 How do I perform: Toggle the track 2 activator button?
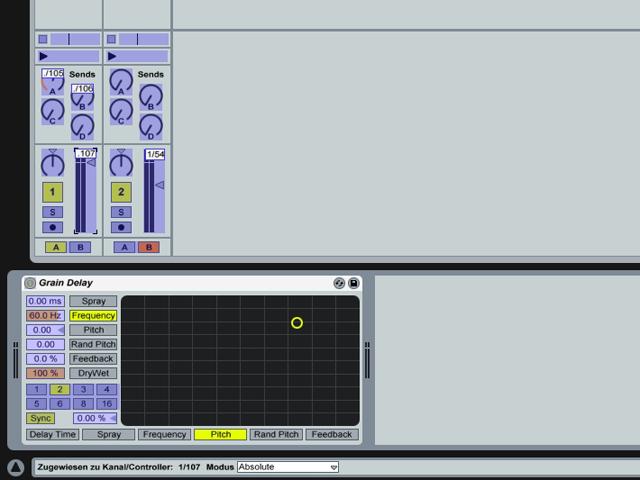pos(121,192)
